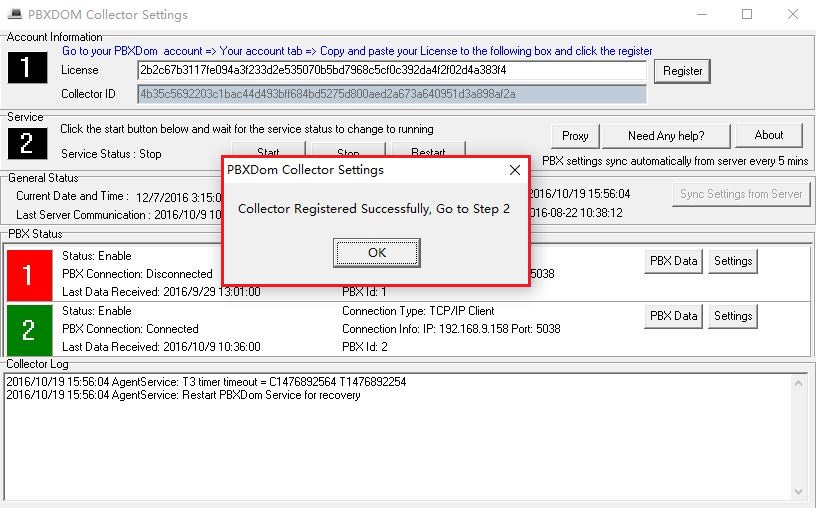
Task: Select the T3 timer timeout log line
Action: coord(206,382)
